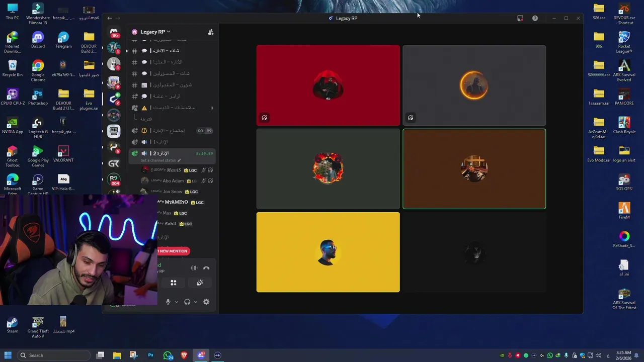The image size is (644, 362).
Task: Open the GR server icon
Action: click(x=114, y=163)
